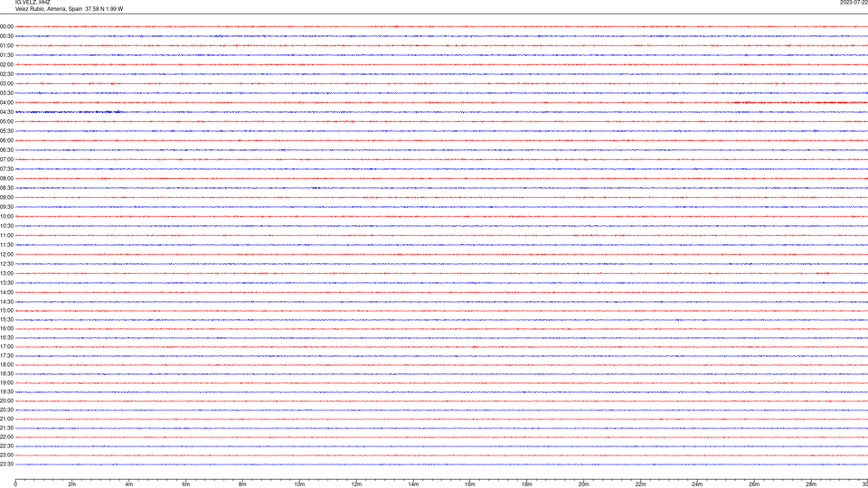The image size is (868, 488).
Task: Select the 4m axis tick label
Action: (x=129, y=484)
